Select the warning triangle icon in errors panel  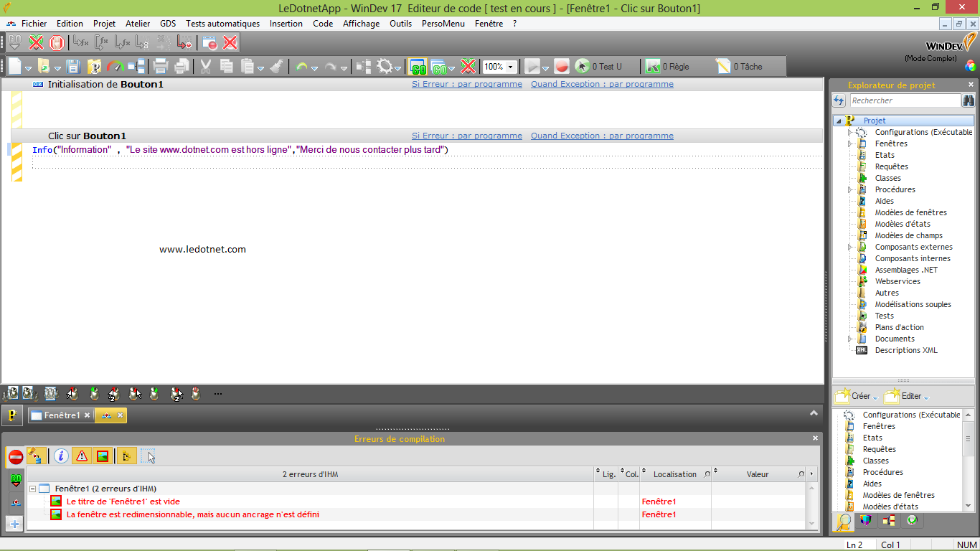click(x=81, y=456)
